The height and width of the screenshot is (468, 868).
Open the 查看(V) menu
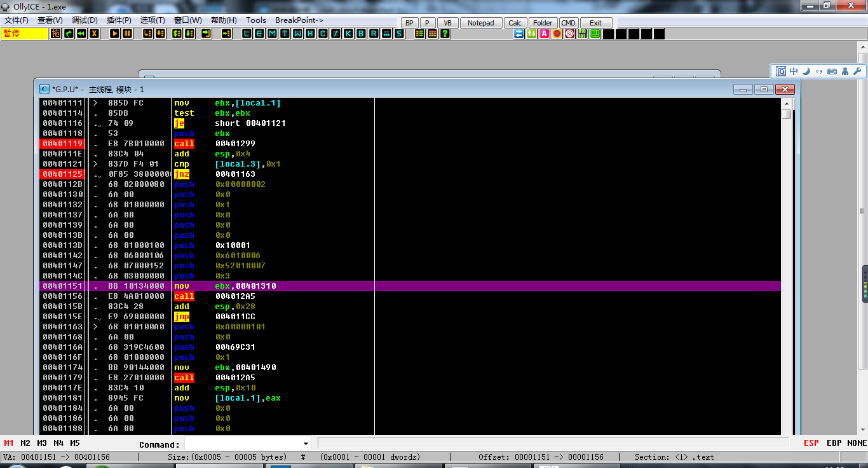click(x=50, y=20)
